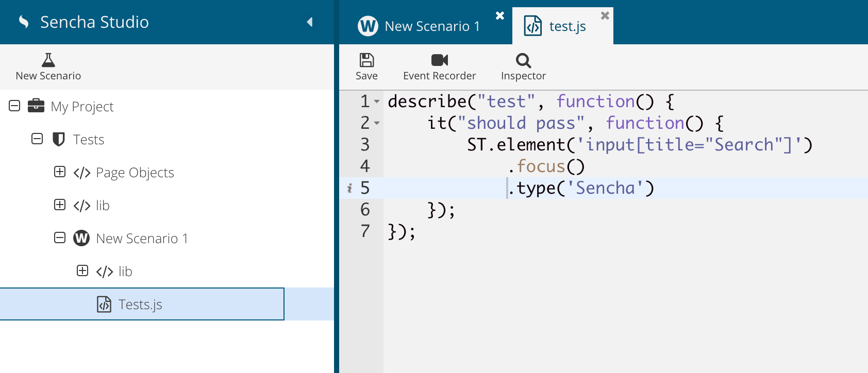Viewport: 868px width, 373px height.
Task: Click the Save disk icon
Action: coord(366,60)
